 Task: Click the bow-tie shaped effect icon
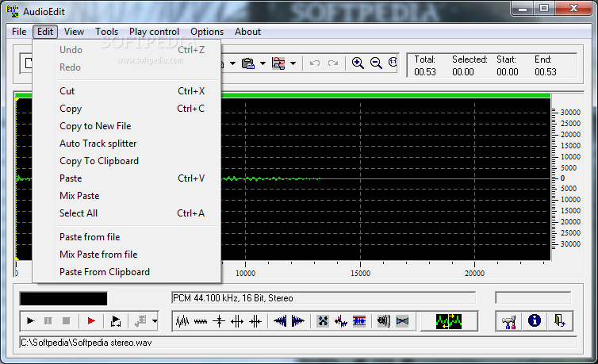pyautogui.click(x=402, y=321)
